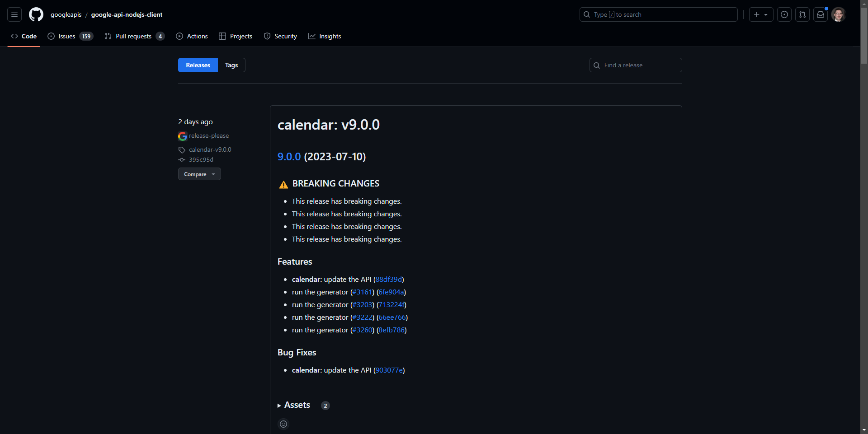Open the issues shortcut icon in header

tap(784, 14)
